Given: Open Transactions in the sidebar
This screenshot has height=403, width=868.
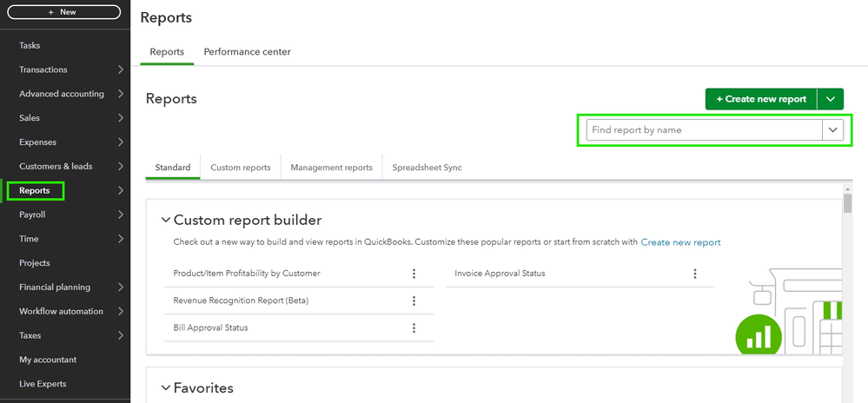Looking at the screenshot, I should coord(43,69).
